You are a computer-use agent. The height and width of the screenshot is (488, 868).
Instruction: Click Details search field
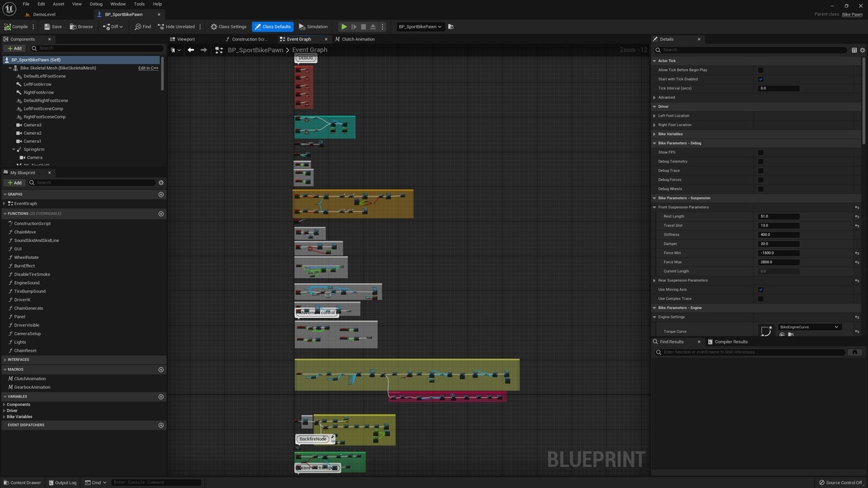pos(751,49)
